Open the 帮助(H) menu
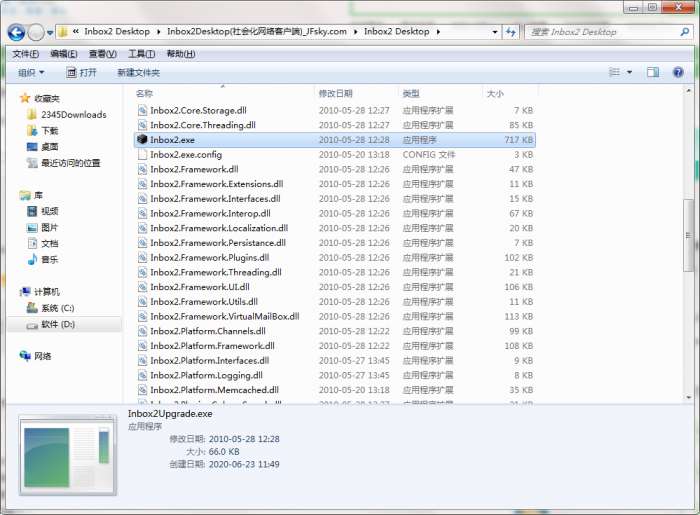The image size is (700, 515). coord(181,54)
